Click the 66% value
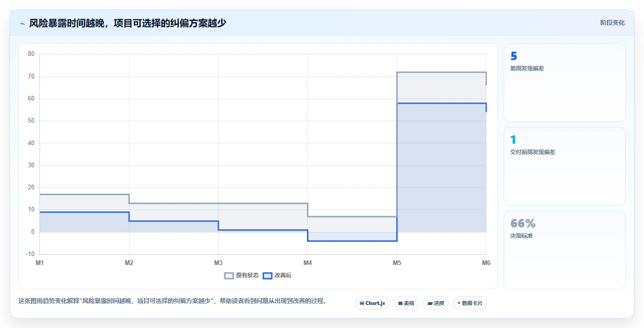The height and width of the screenshot is (328, 644). click(522, 224)
